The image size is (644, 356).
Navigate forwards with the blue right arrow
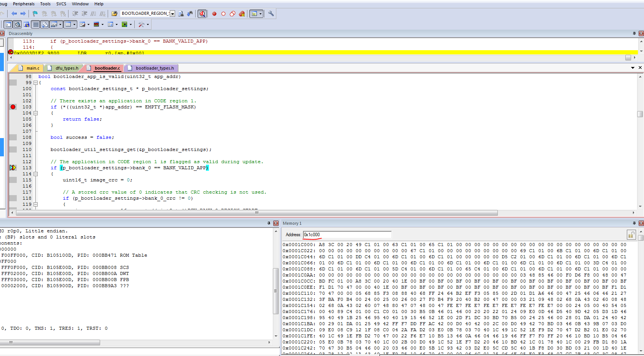[x=23, y=14]
